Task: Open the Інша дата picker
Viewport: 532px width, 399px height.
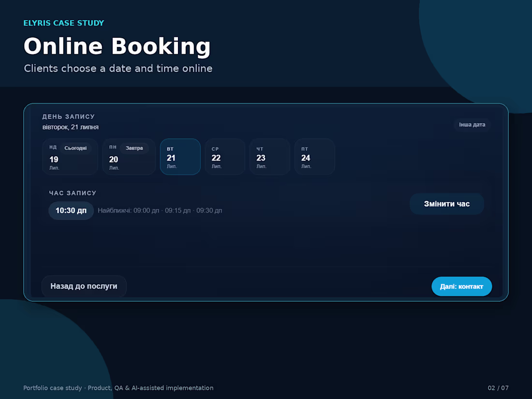Action: (x=472, y=124)
